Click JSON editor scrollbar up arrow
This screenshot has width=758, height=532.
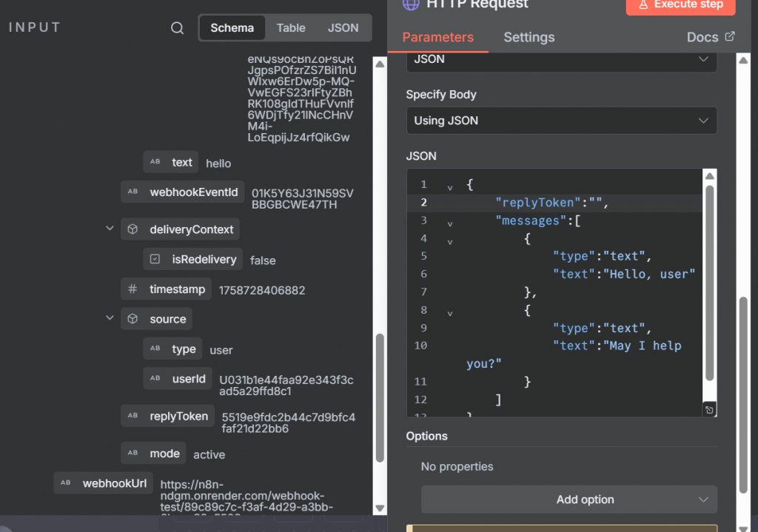tap(709, 176)
